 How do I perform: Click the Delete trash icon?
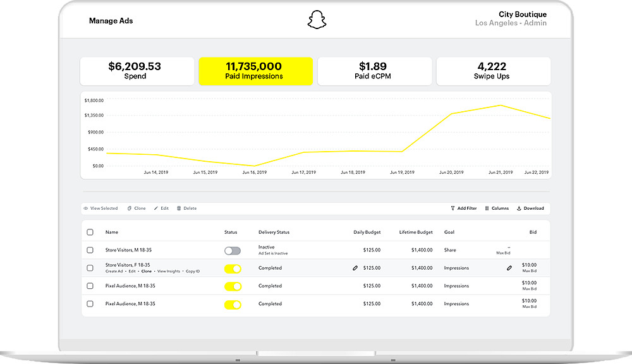179,209
